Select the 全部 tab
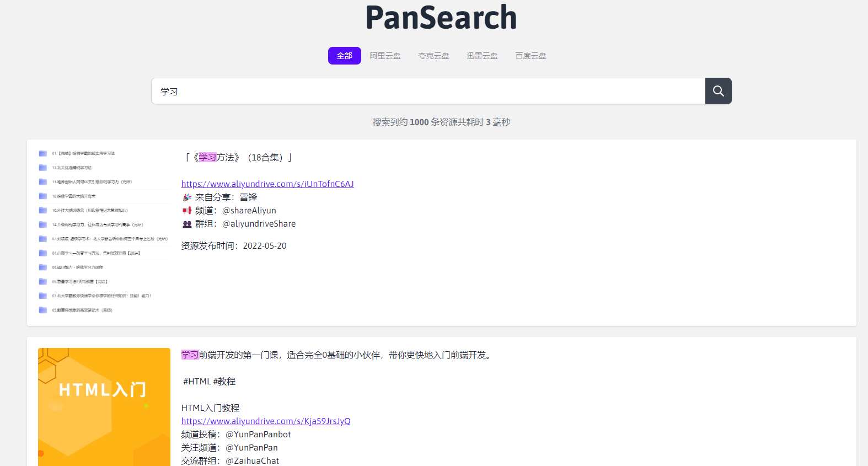This screenshot has width=868, height=466. [345, 56]
